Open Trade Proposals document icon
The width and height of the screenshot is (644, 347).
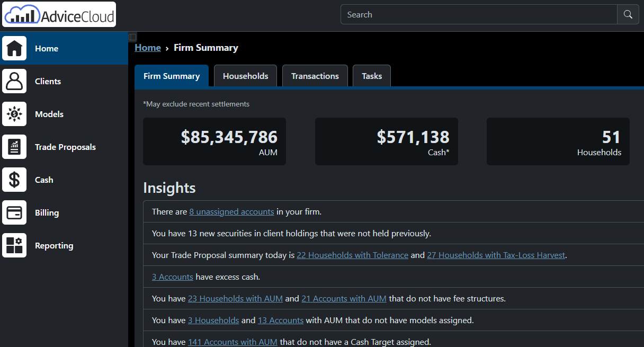click(x=14, y=147)
